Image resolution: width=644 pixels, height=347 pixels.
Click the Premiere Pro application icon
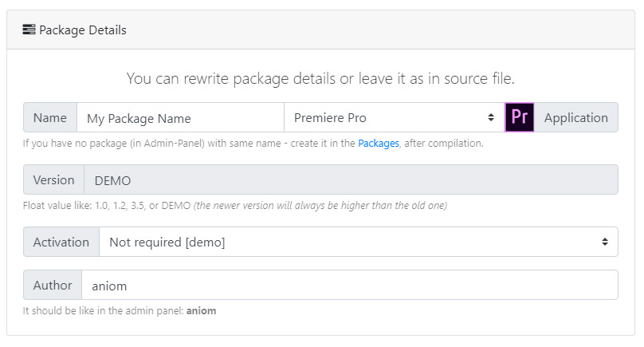[x=519, y=117]
